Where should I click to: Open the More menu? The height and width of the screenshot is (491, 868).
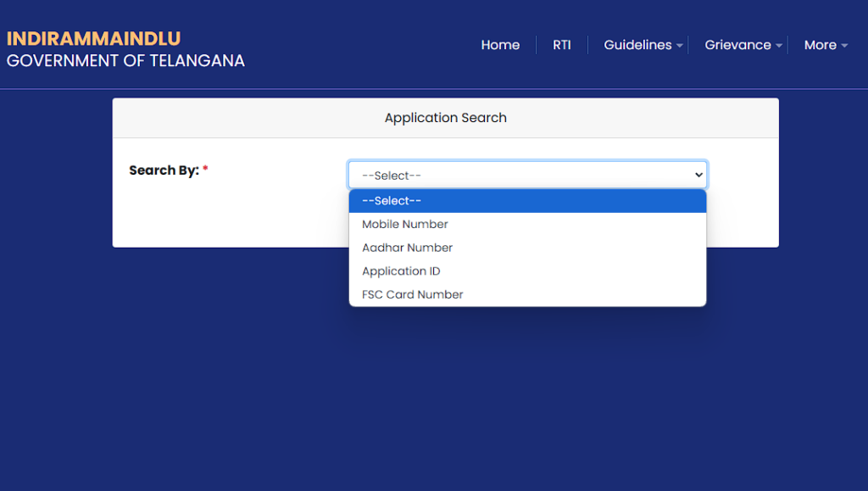(826, 45)
